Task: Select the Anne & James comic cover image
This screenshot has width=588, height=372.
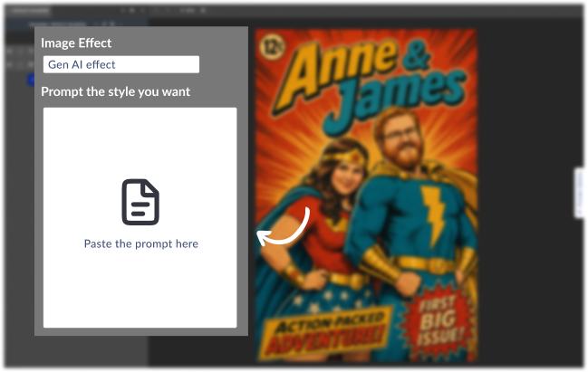Action: [x=366, y=196]
